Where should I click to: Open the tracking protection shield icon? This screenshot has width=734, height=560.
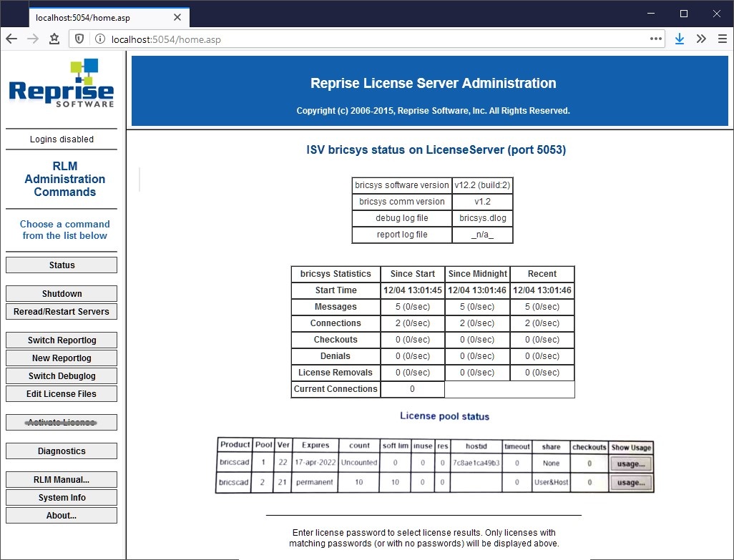[79, 39]
